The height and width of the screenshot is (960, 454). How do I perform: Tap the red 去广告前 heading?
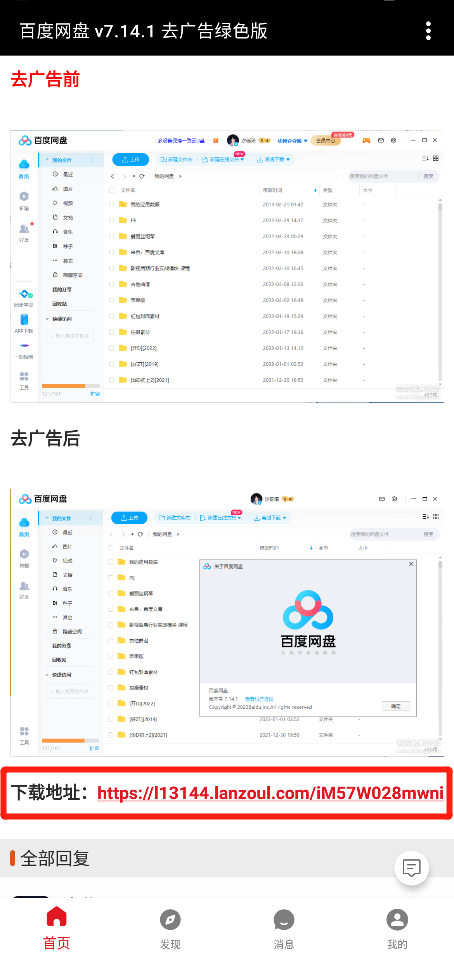pos(45,79)
